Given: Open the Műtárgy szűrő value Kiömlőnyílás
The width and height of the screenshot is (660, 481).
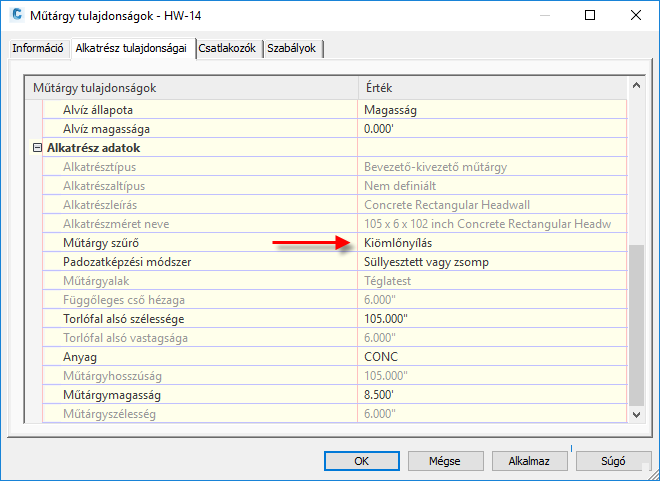Looking at the screenshot, I should [x=492, y=243].
